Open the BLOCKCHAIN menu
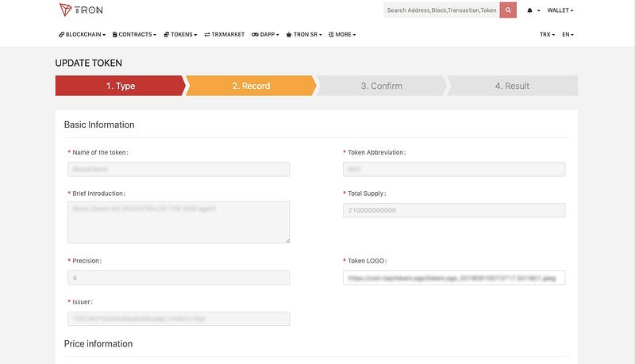 click(83, 35)
